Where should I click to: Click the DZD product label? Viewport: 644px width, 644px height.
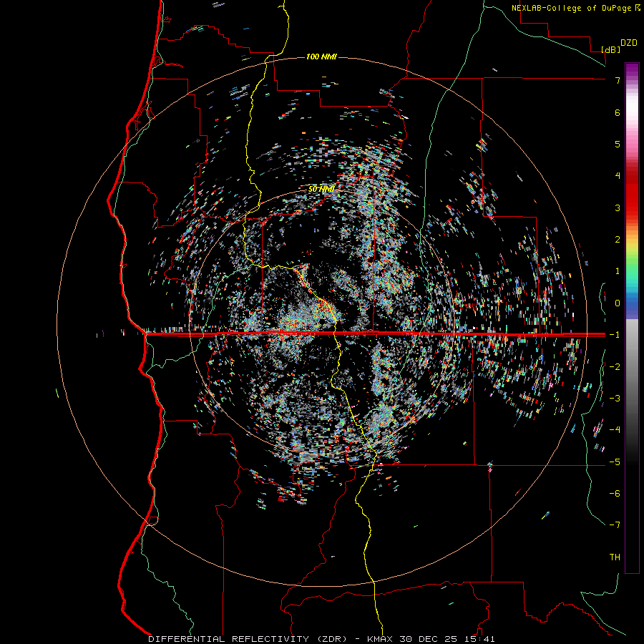(628, 43)
